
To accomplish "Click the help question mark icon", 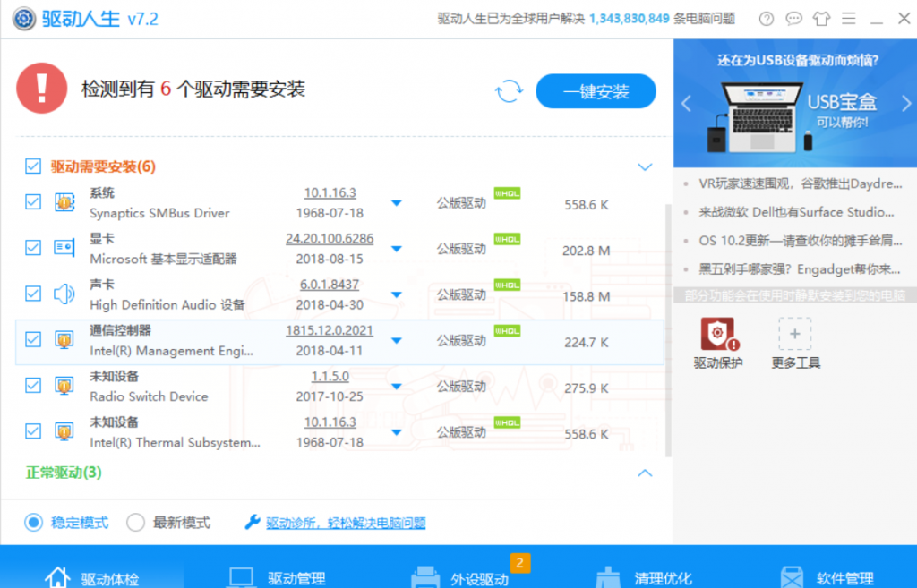I will [x=767, y=19].
